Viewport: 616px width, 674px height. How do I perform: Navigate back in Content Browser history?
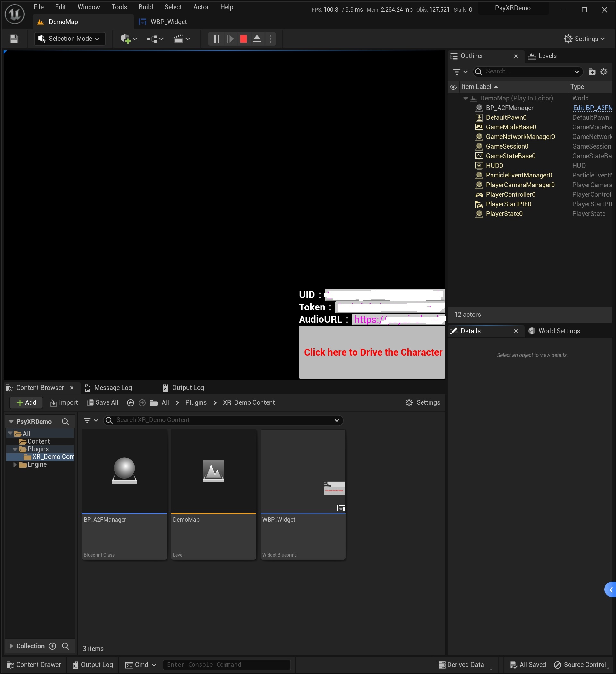click(x=131, y=403)
